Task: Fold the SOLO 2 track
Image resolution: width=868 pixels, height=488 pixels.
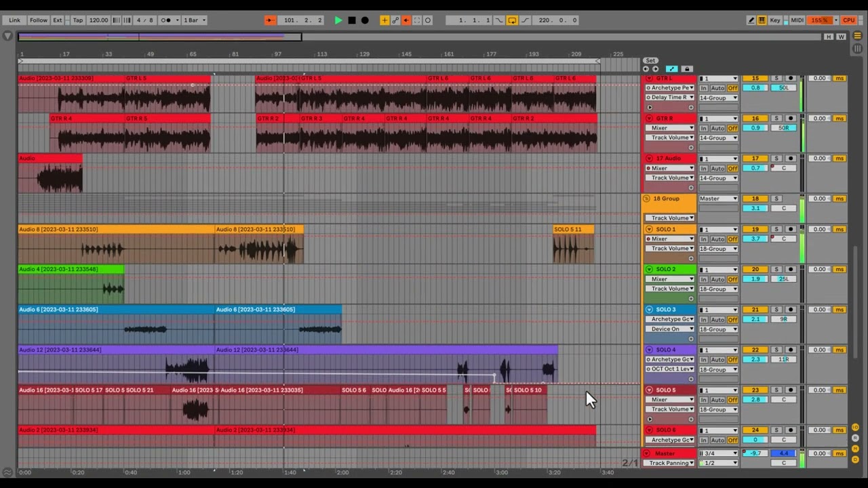Action: coord(649,270)
